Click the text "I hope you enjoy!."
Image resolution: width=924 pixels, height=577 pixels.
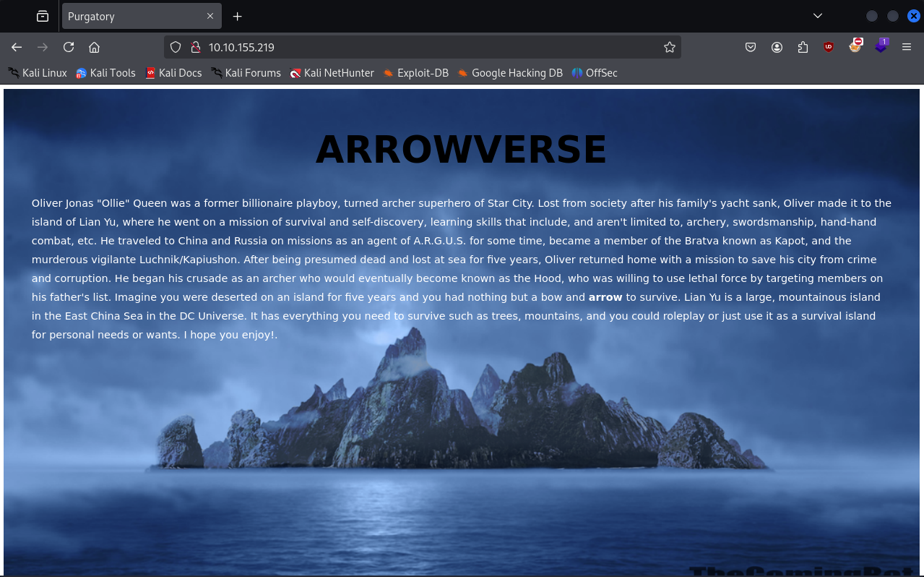(231, 335)
